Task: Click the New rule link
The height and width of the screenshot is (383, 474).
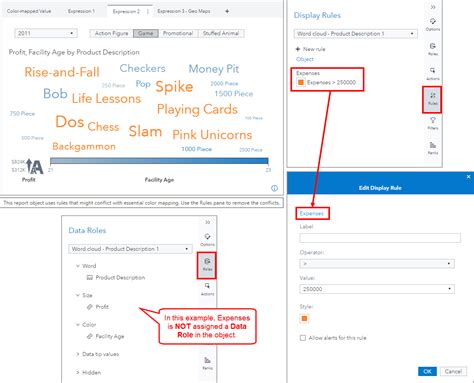Action: coord(314,49)
